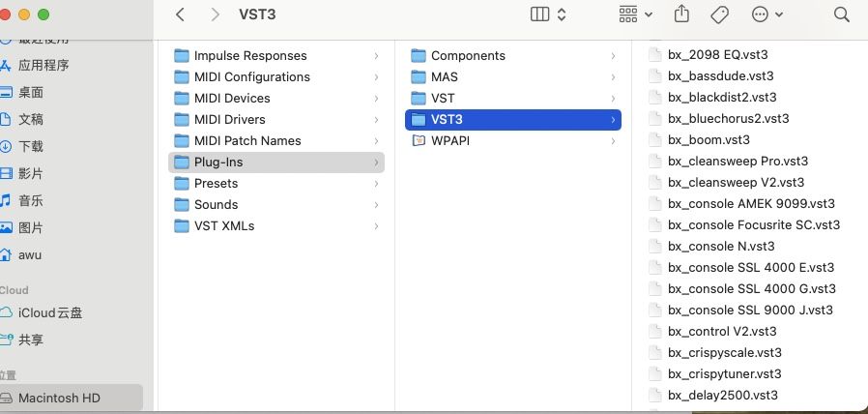Select the Impulse Responses folder
The width and height of the screenshot is (868, 414).
click(x=249, y=55)
